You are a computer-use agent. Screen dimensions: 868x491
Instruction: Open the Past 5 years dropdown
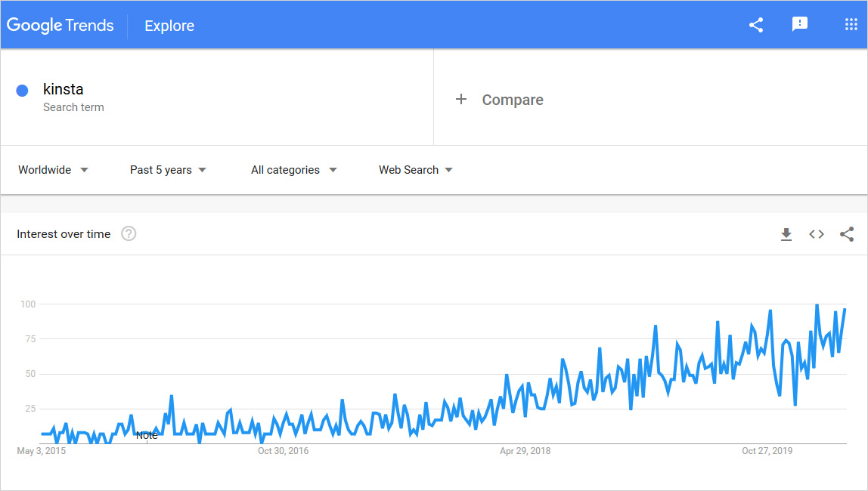pyautogui.click(x=168, y=170)
